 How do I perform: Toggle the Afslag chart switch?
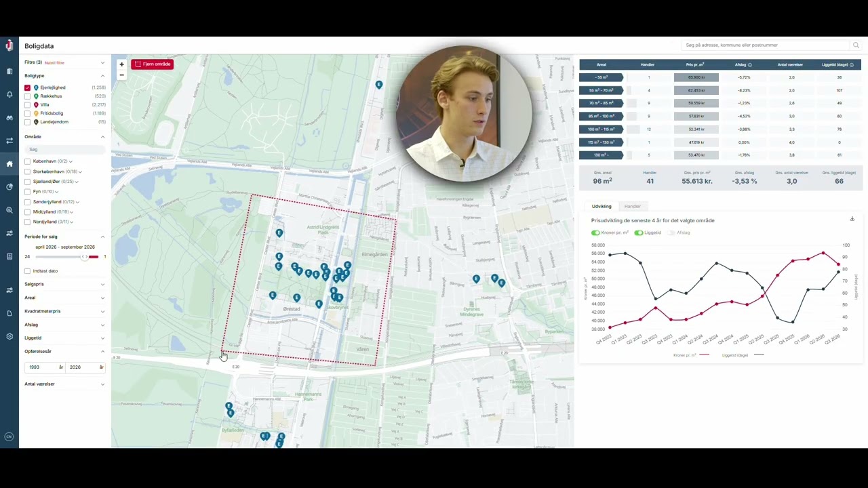tap(671, 232)
